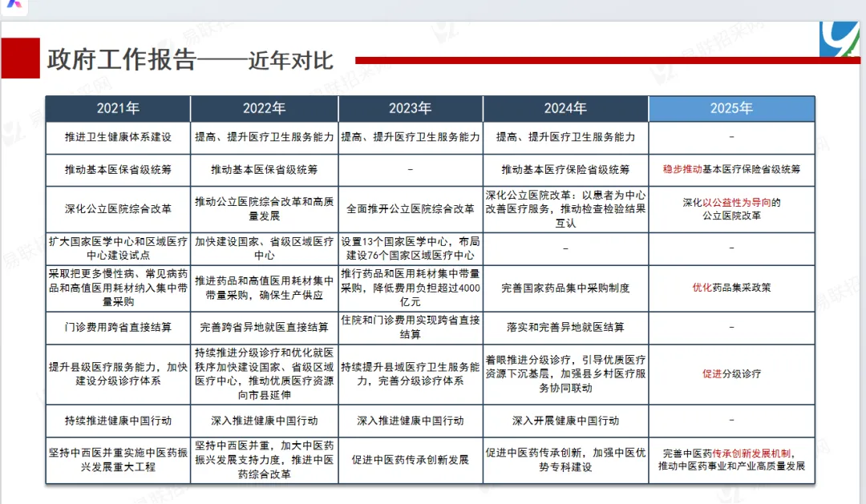Click the cell starting 完善中医药传承创新发展机制
Image resolution: width=866 pixels, height=504 pixels.
coord(731,461)
